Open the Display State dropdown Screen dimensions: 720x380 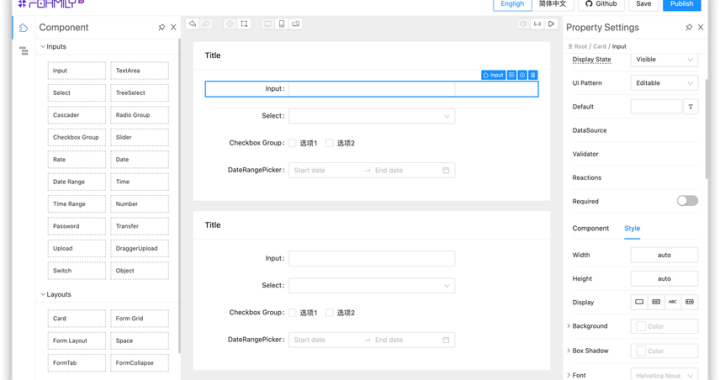click(664, 59)
